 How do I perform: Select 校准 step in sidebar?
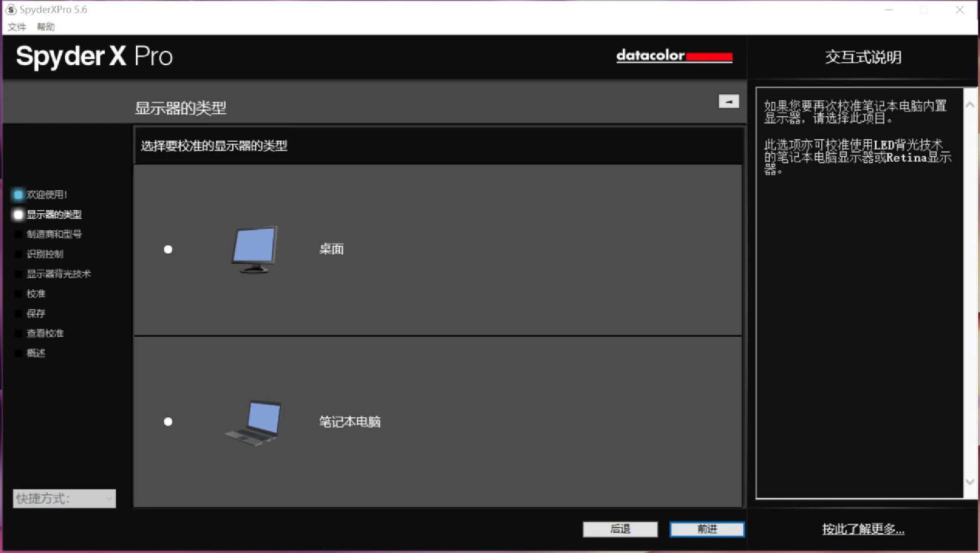click(x=36, y=294)
